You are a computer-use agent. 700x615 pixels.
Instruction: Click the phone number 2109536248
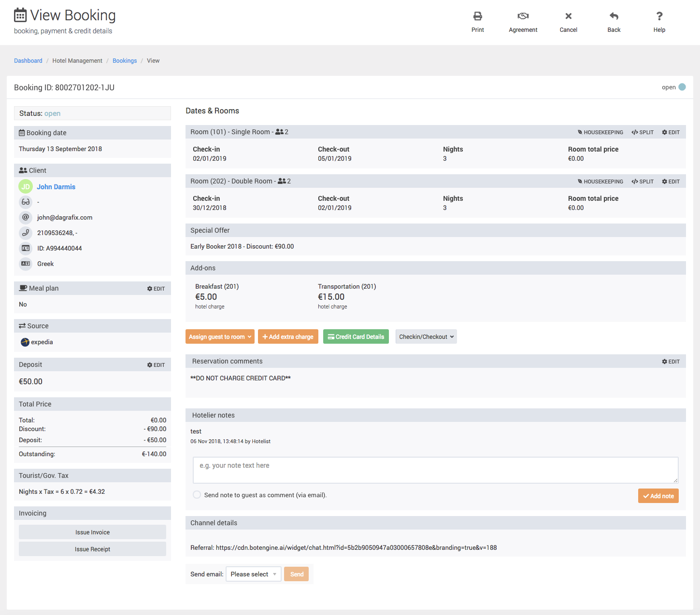[55, 233]
